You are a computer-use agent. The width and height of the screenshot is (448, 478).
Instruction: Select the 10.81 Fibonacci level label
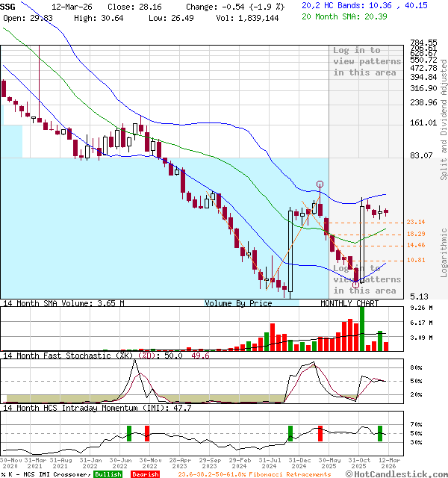click(x=416, y=260)
